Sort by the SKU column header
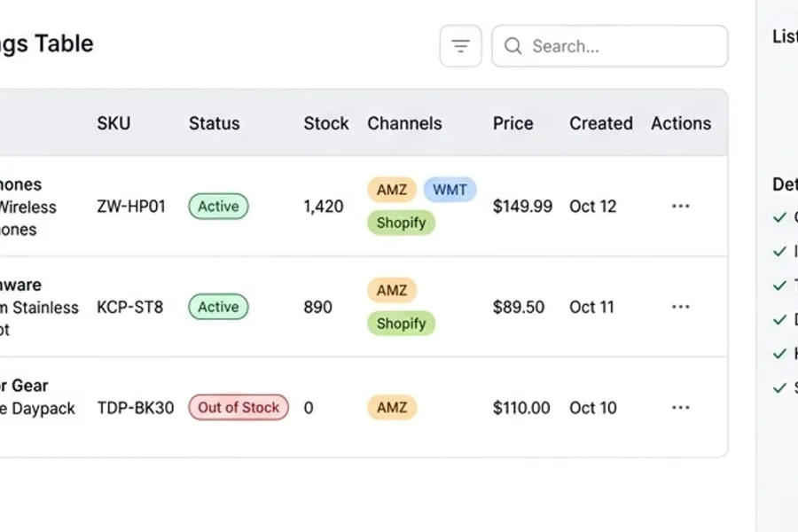The height and width of the screenshot is (532, 798). [x=113, y=123]
